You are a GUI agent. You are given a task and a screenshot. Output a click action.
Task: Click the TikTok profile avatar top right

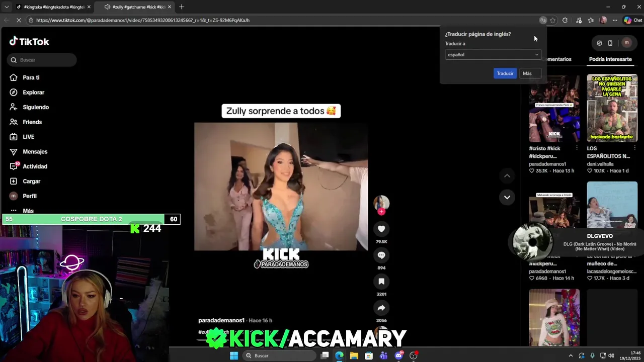(x=626, y=43)
